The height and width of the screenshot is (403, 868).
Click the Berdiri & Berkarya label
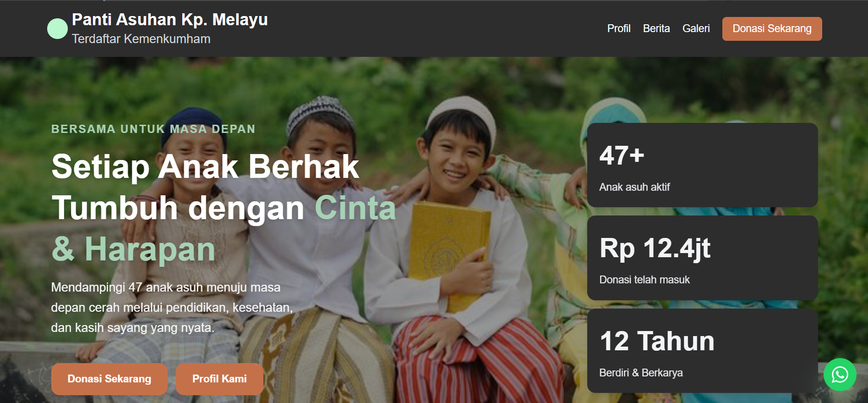coord(641,373)
